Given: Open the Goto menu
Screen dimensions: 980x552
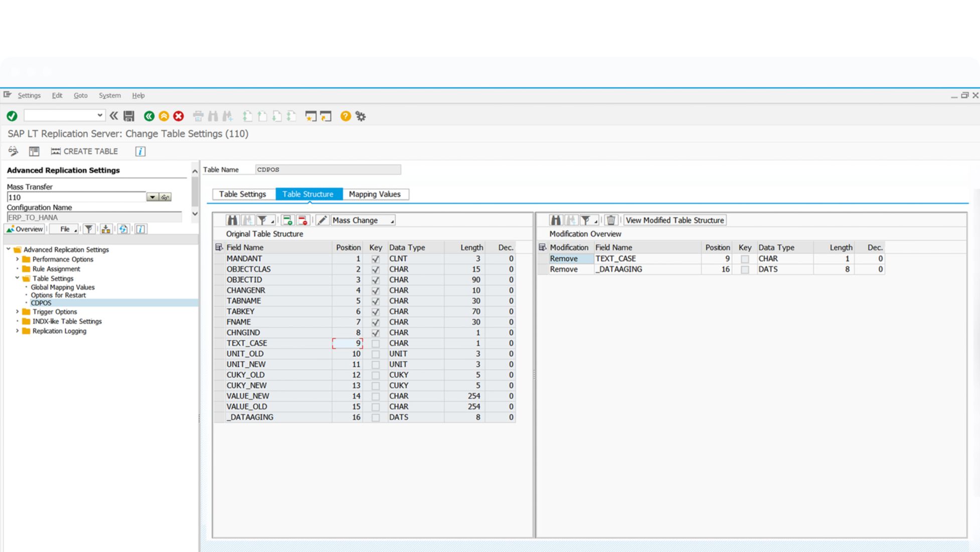Looking at the screenshot, I should point(80,95).
